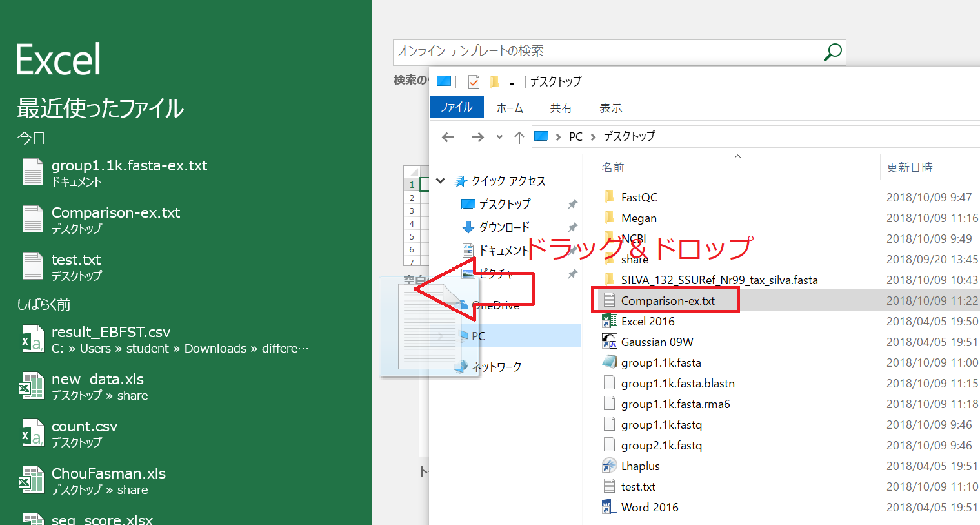Click the デスクトップ breadcrumb in the address bar
Image resolution: width=980 pixels, height=525 pixels.
pos(629,137)
